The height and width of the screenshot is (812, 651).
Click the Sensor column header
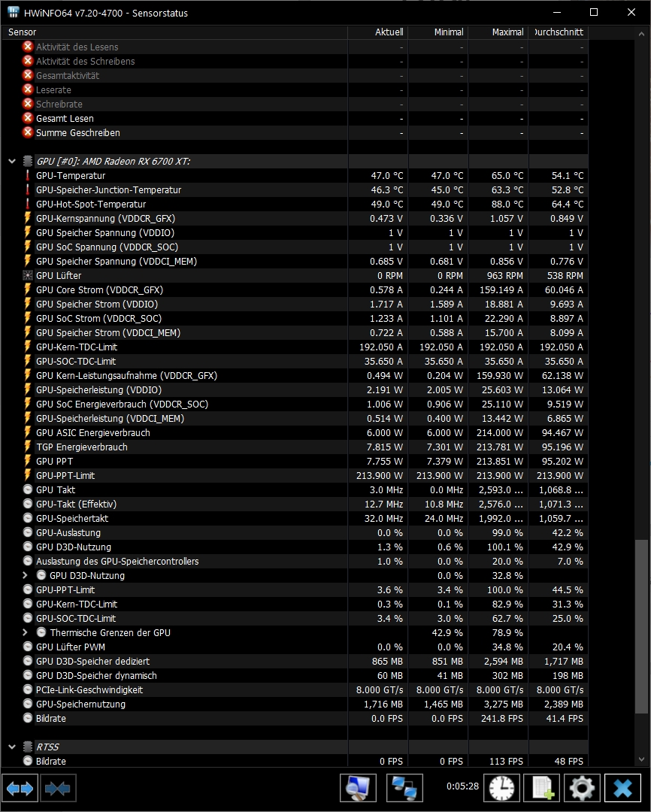point(22,32)
